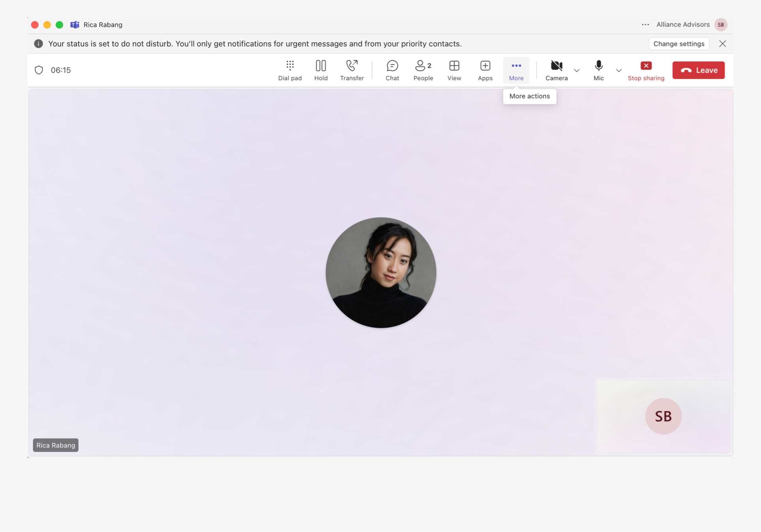This screenshot has height=532, width=761.
Task: Open title bar ellipsis settings menu
Action: pyautogui.click(x=645, y=25)
